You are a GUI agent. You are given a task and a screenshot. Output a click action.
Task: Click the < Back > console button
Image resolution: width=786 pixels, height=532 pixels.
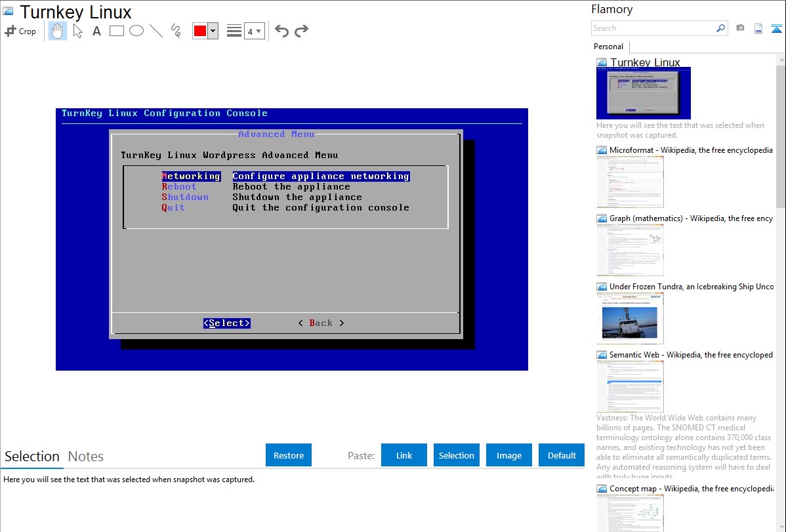(x=321, y=323)
